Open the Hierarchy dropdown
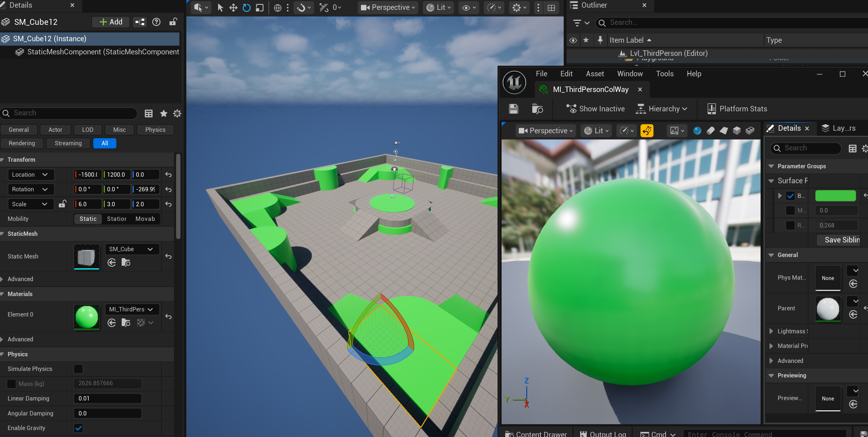Viewport: 868px width, 437px height. click(662, 109)
